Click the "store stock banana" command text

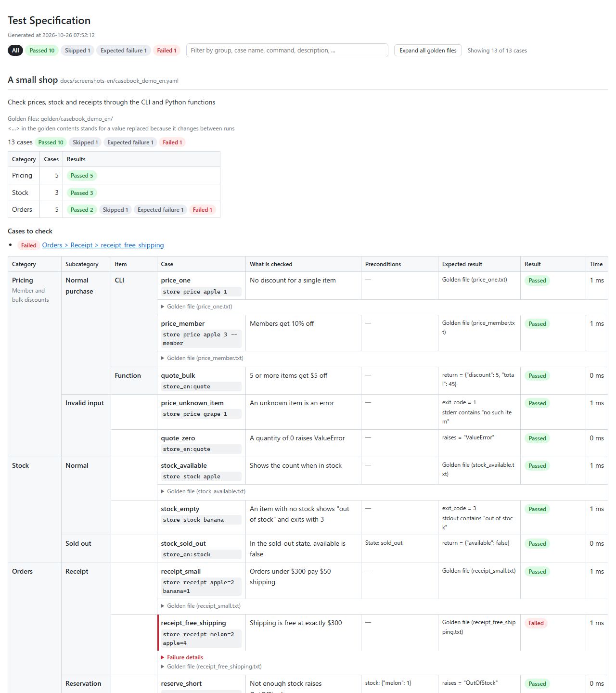pyautogui.click(x=193, y=520)
